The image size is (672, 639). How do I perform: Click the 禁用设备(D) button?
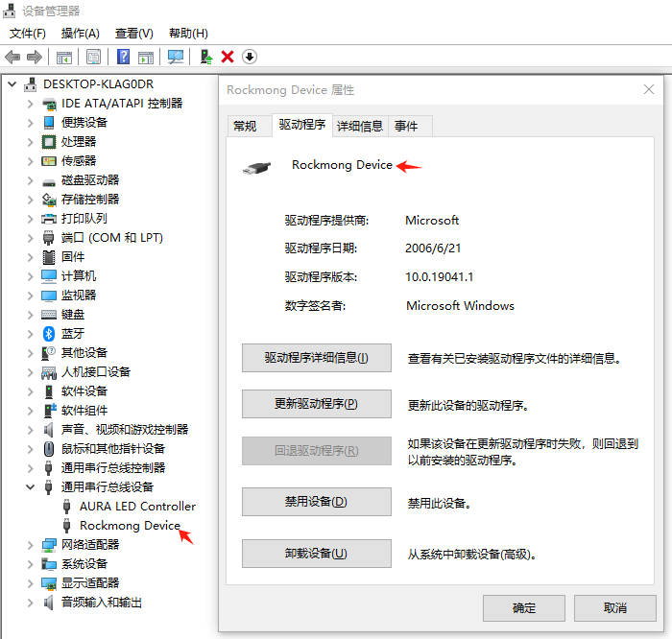pyautogui.click(x=316, y=502)
